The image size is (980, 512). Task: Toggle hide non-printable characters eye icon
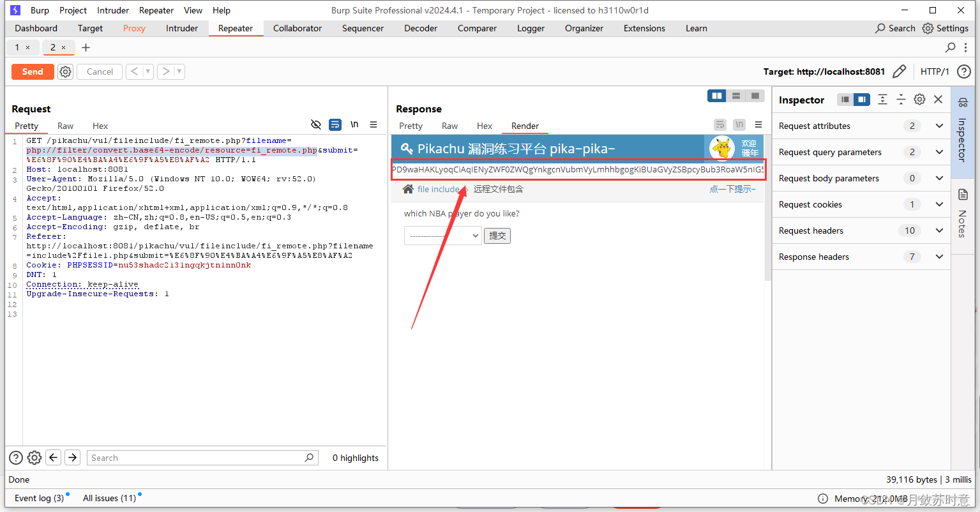click(315, 124)
